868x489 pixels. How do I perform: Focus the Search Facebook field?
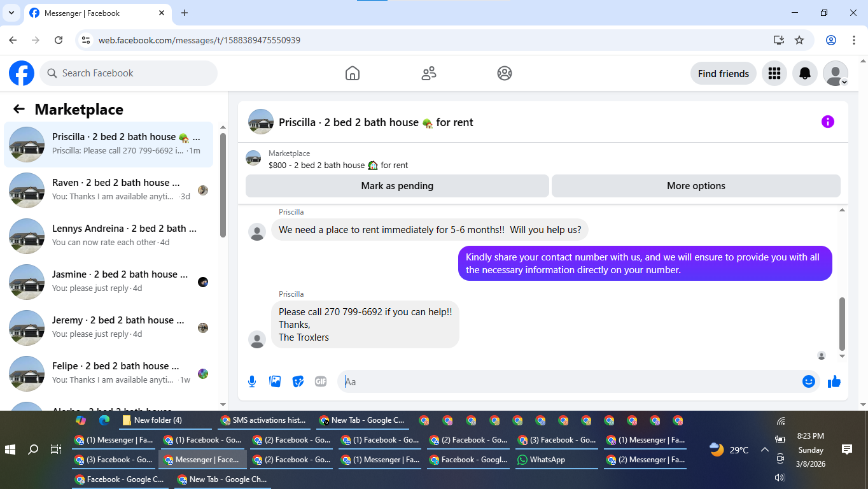(x=129, y=73)
